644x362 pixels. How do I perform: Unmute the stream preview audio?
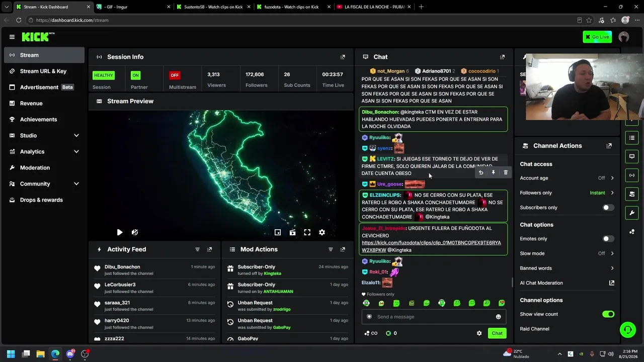(135, 232)
